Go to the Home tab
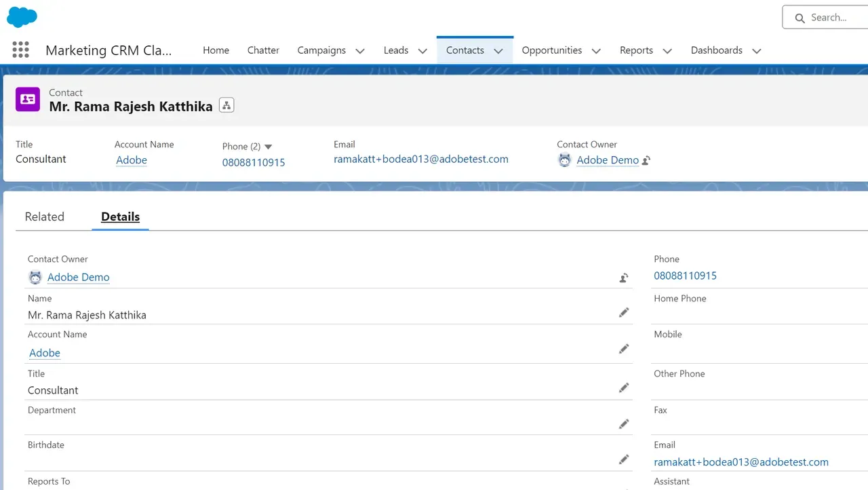Image resolution: width=868 pixels, height=490 pixels. tap(216, 50)
